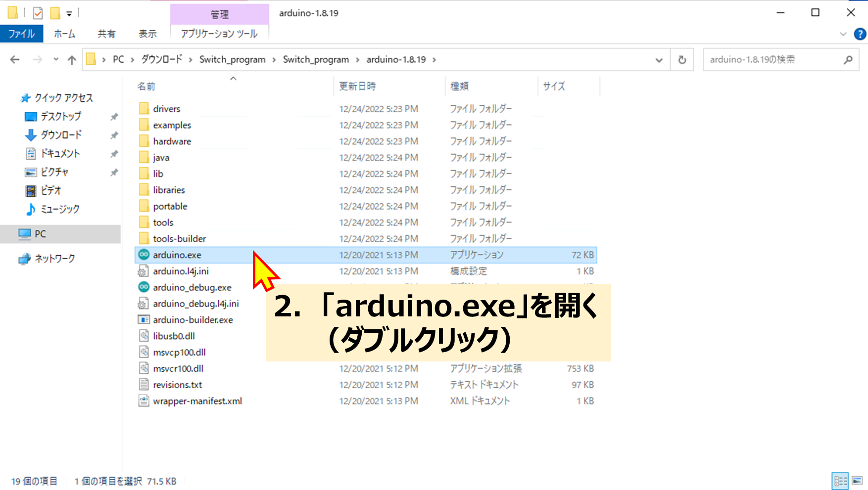Click the new folder Quick Access icon
868x490 pixels.
[55, 13]
